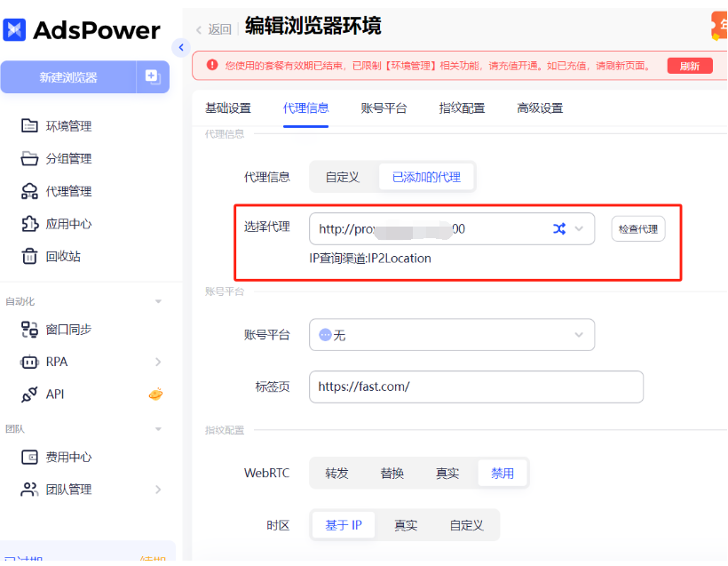Click the shuffle icon in proxy selector
The width and height of the screenshot is (728, 566).
(559, 228)
